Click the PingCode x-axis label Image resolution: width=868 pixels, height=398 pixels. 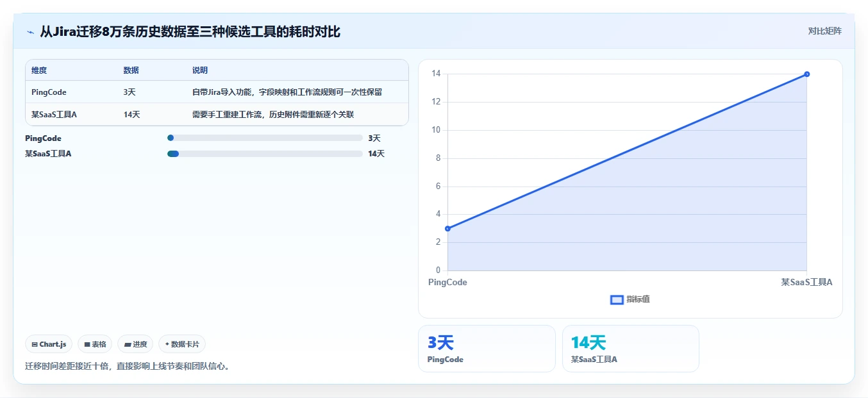tap(447, 282)
